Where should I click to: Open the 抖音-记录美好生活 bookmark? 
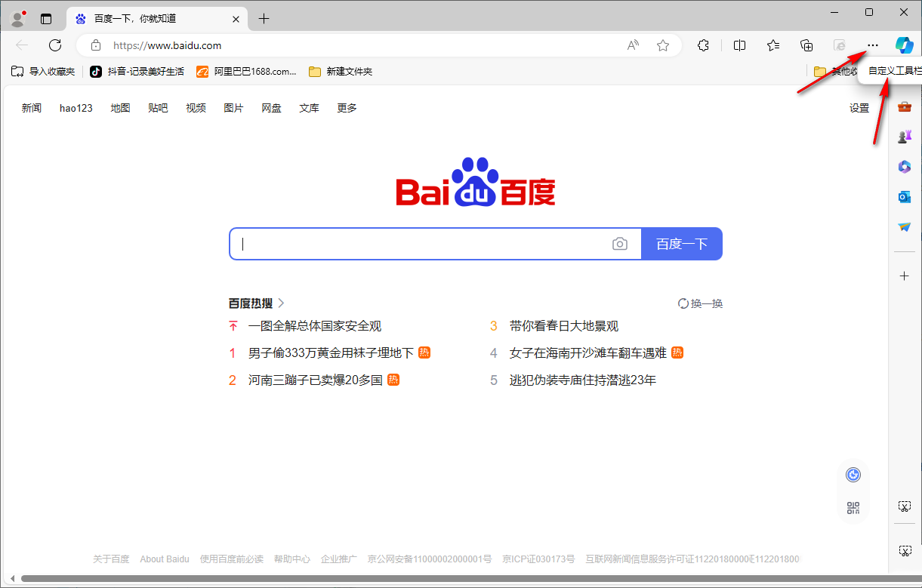pyautogui.click(x=137, y=72)
